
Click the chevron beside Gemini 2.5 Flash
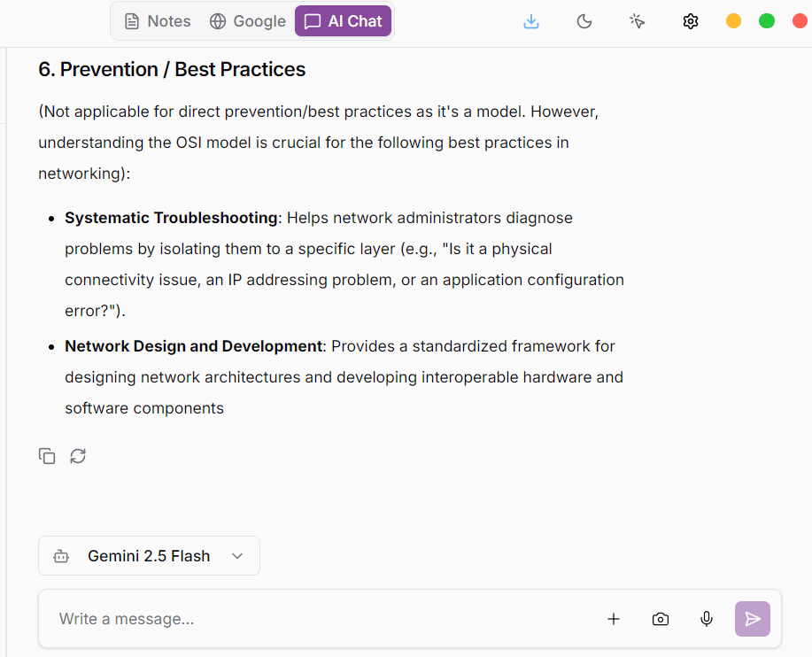coord(236,556)
